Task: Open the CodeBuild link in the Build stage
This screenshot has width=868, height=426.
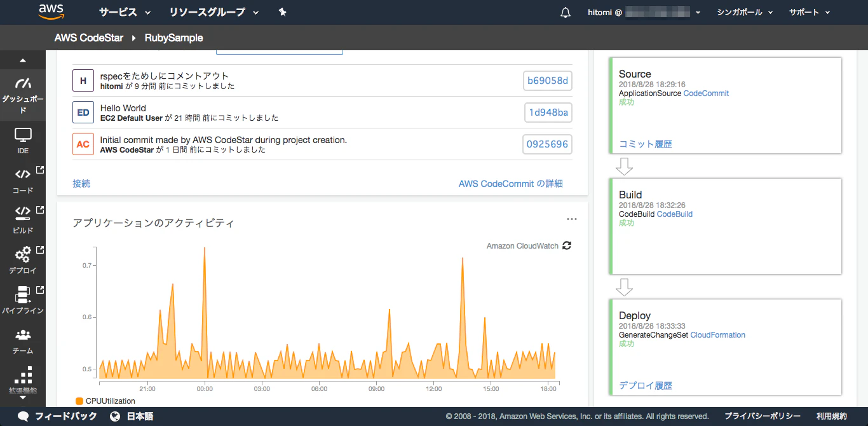Action: pos(674,214)
